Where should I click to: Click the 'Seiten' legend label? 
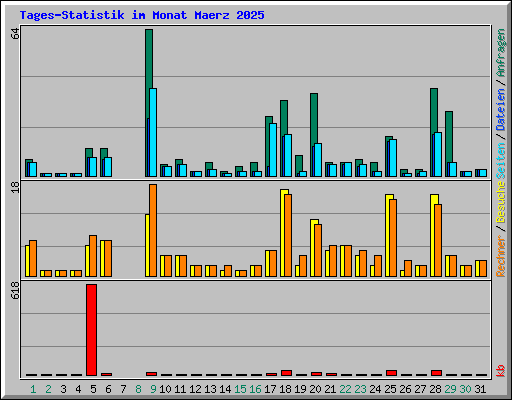(x=500, y=161)
